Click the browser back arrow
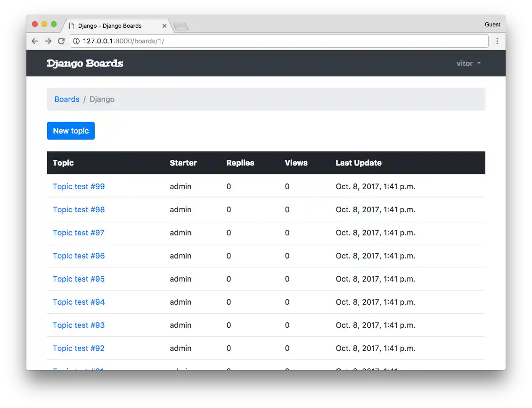The image size is (532, 408). (x=35, y=41)
